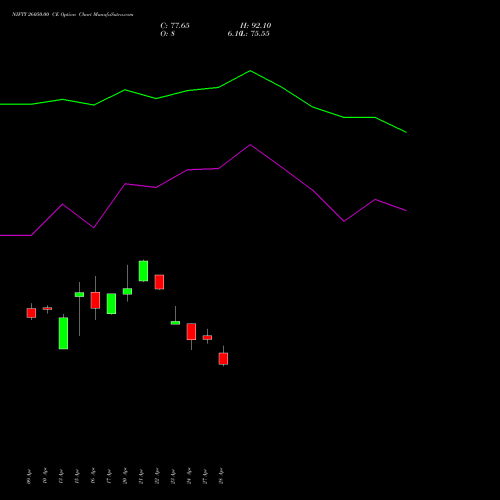The height and width of the screenshot is (500, 500).
Task: Select the last red candle above 28 Apr
Action: pos(223,359)
